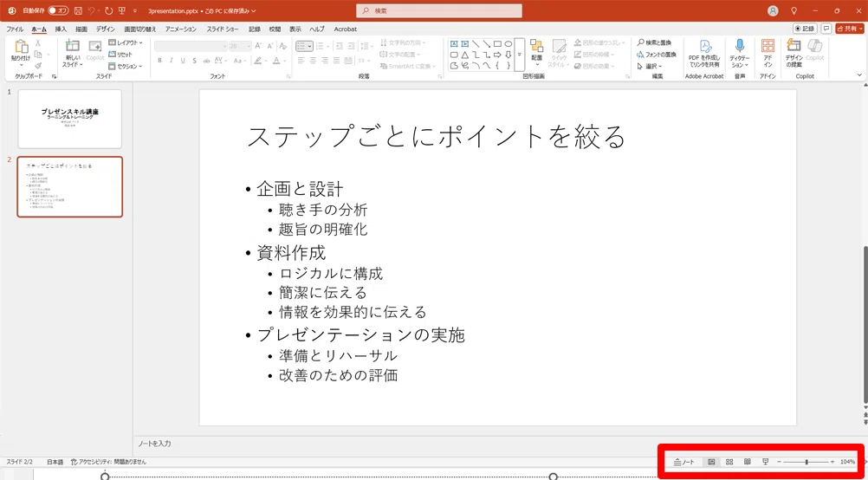Click Find and Replace (検索と置換)
868x480 pixels.
pos(654,42)
